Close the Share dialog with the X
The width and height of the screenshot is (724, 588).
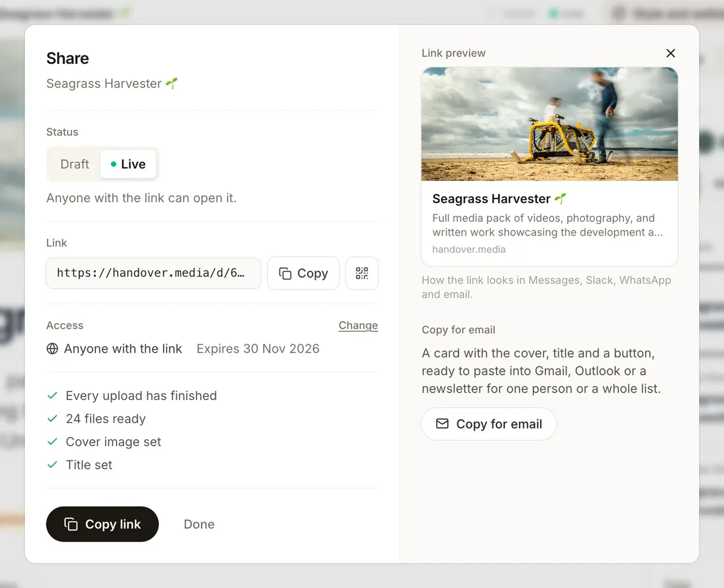coord(670,53)
